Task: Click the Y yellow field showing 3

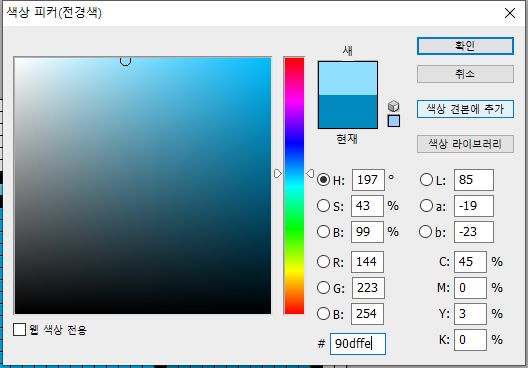Action: coord(470,313)
